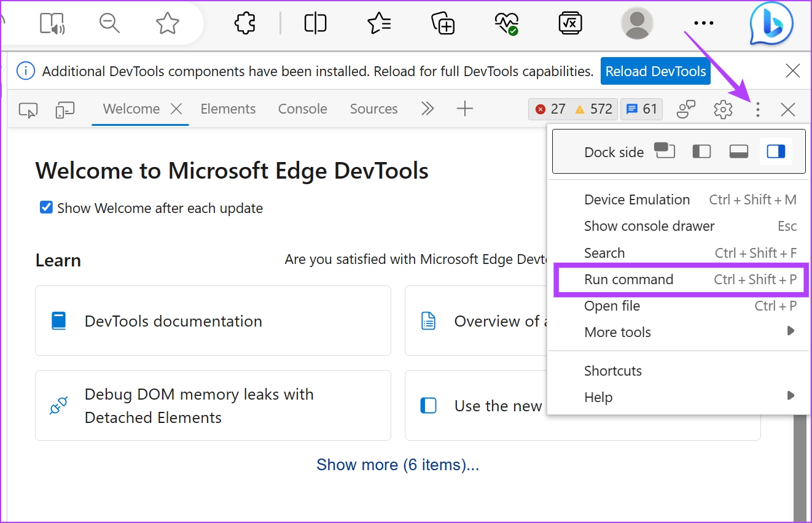Uncheck Show Welcome after each update
Image resolution: width=812 pixels, height=523 pixels.
click(x=46, y=207)
